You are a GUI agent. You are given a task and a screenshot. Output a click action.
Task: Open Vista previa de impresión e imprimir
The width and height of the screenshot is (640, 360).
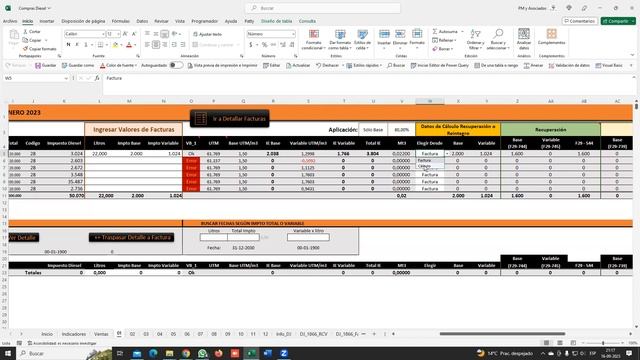pyautogui.click(x=222, y=65)
